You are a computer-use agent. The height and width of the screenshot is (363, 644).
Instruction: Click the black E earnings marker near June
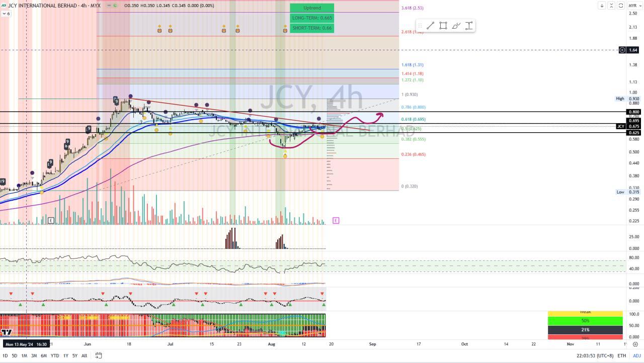click(50, 220)
